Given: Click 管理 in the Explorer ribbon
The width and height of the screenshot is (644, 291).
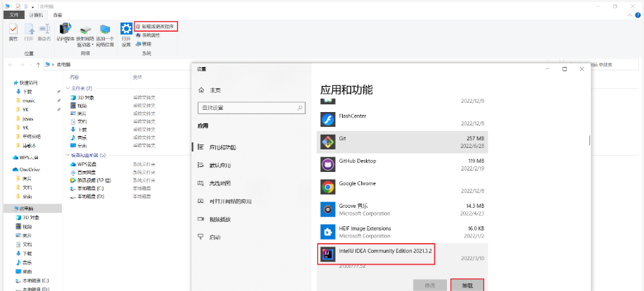Looking at the screenshot, I should 144,44.
